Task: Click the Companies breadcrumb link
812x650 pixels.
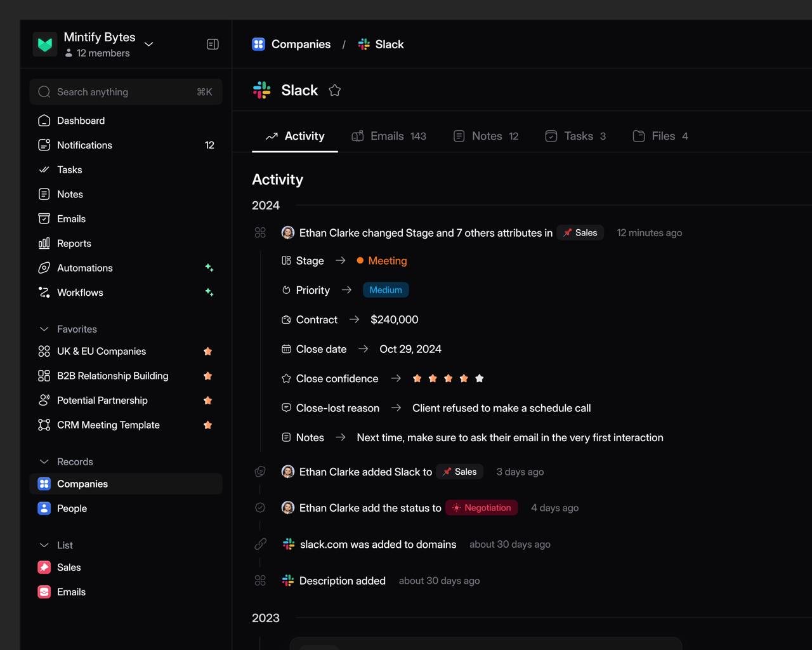Action: tap(291, 44)
